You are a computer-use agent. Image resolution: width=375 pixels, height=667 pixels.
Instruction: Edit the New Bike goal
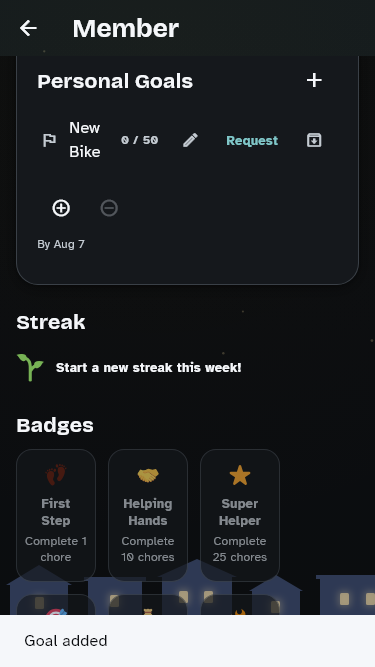pos(190,140)
